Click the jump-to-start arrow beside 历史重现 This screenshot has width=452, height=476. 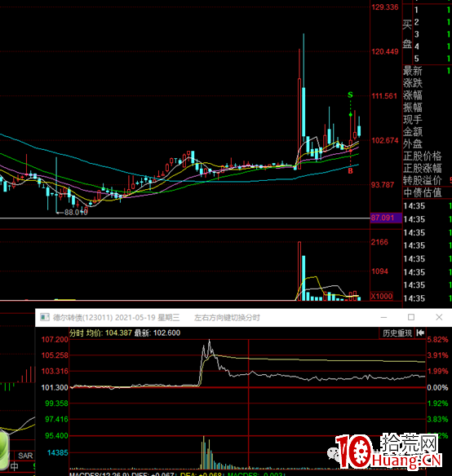click(x=420, y=333)
